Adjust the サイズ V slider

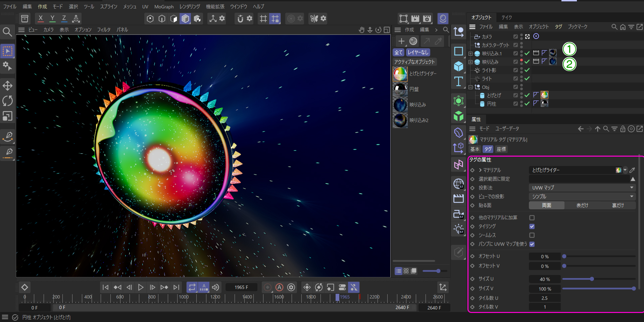(599, 289)
